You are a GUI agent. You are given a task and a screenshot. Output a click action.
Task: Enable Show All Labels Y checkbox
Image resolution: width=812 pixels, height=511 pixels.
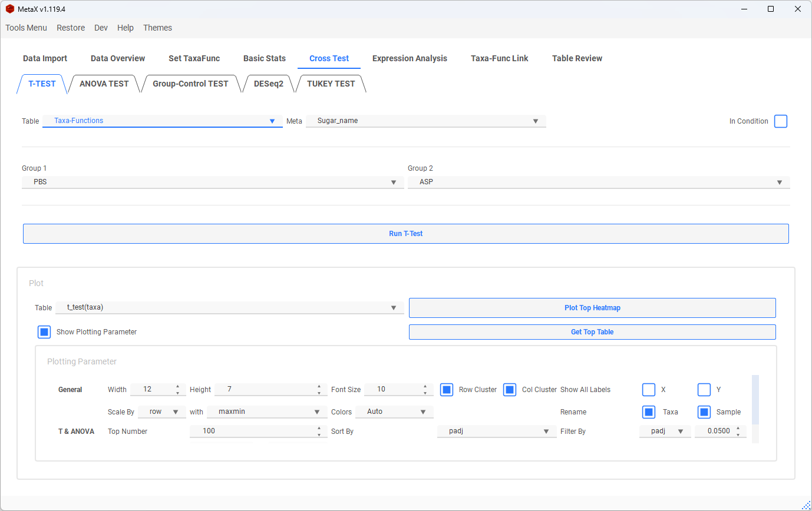pyautogui.click(x=704, y=390)
